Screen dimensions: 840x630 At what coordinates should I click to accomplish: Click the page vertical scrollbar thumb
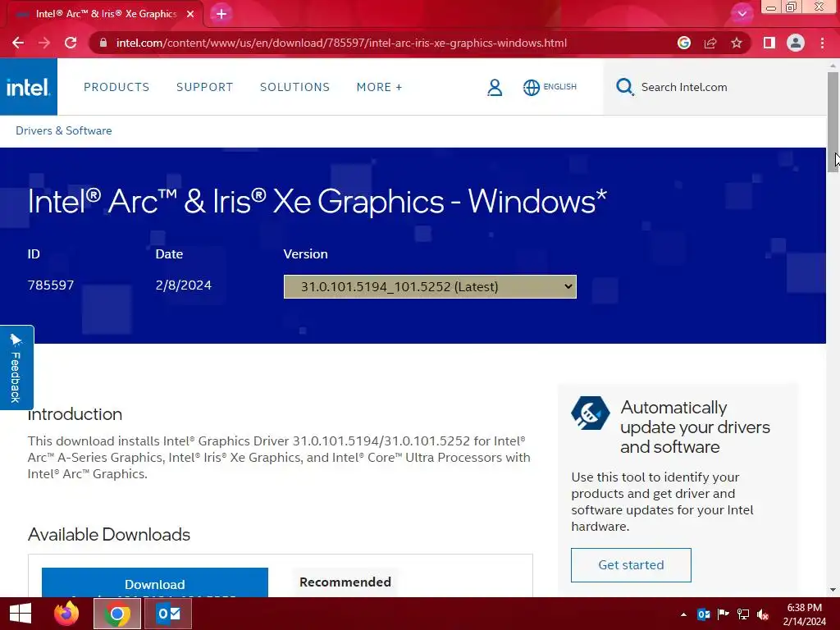click(x=833, y=121)
